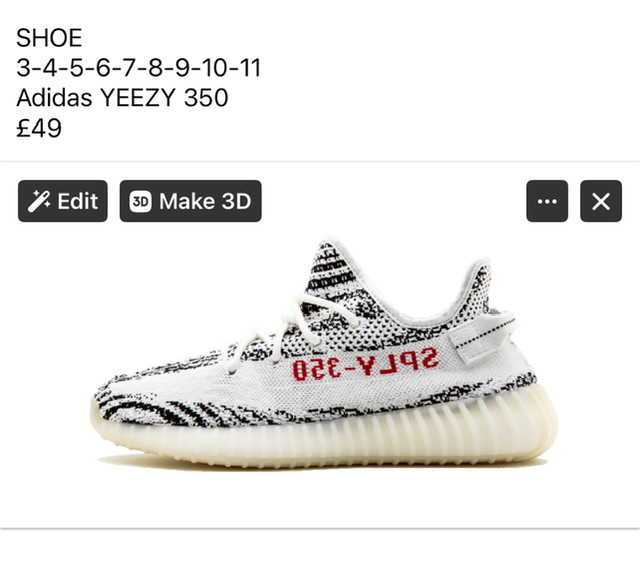The height and width of the screenshot is (561, 640).
Task: Click the word Edit label
Action: point(78,201)
